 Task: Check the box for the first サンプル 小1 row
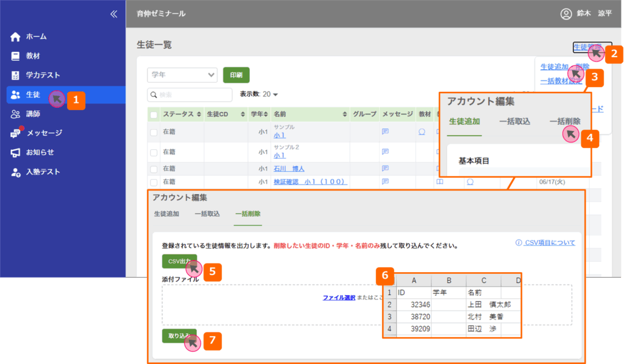click(x=154, y=131)
